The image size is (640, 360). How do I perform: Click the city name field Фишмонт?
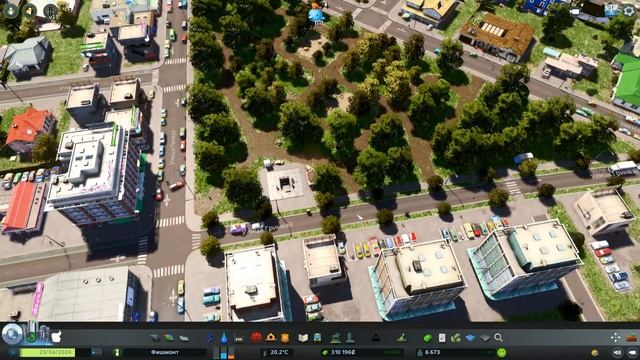164,352
